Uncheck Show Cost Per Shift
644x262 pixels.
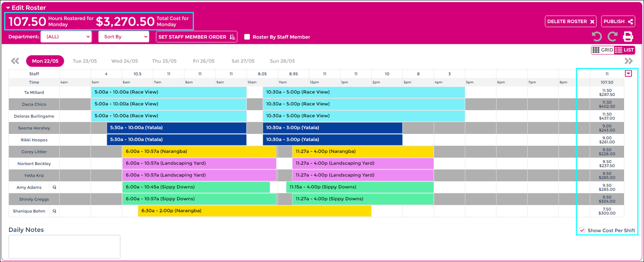pyautogui.click(x=582, y=230)
